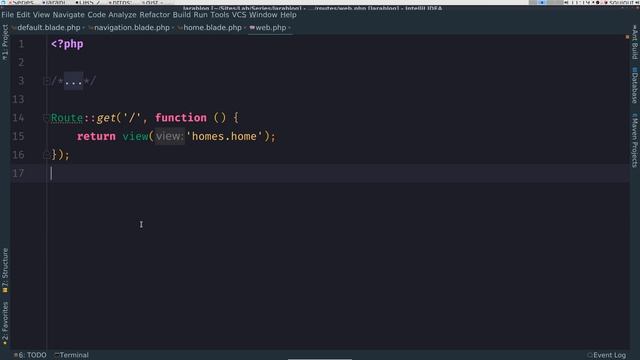
Task: Open the Refactor menu
Action: coord(154,15)
